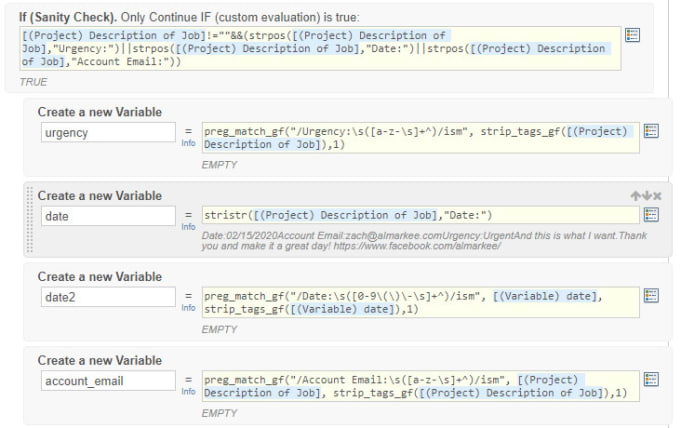Select EMPTY result under urgency formula
Viewport: 680px width, 428px height.
219,165
